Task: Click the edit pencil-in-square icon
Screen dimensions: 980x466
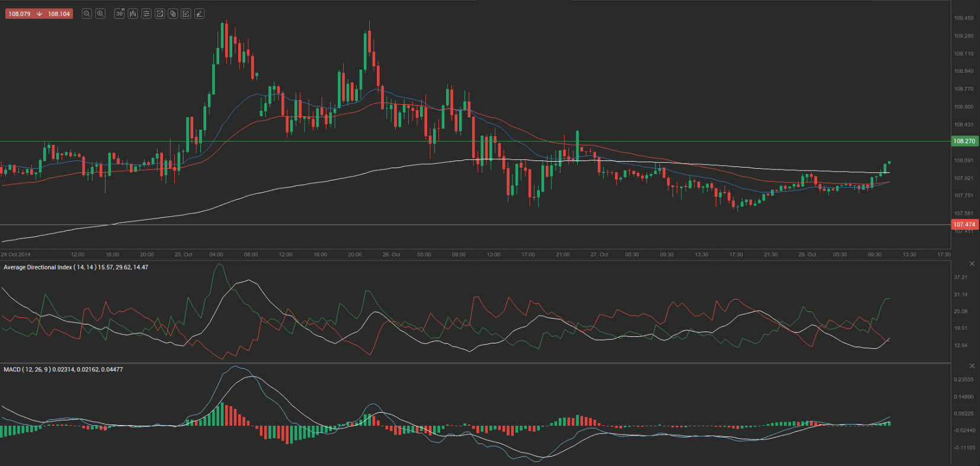Action: (x=186, y=14)
